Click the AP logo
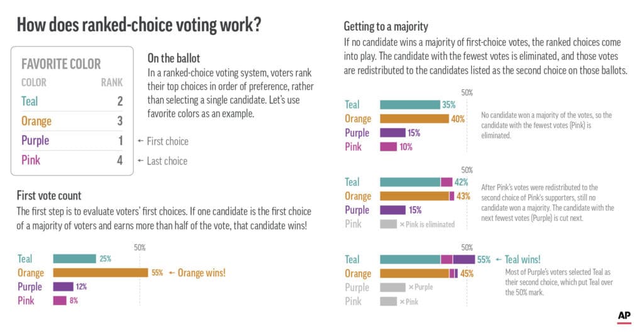644x336 pixels. click(625, 317)
